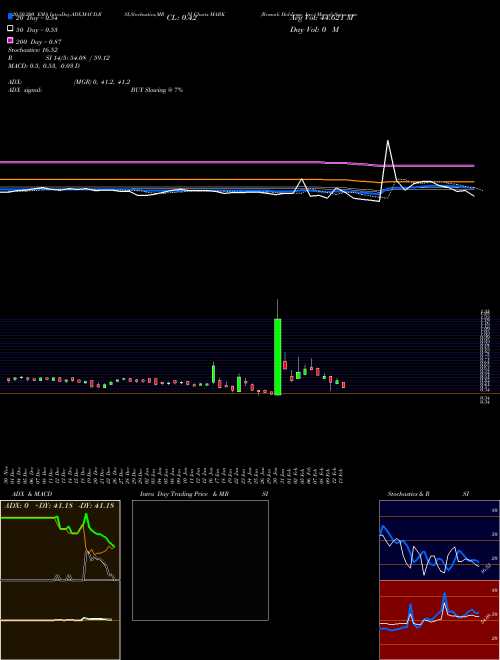
Task: Select the '50 Day' moving average label
Action: point(37,30)
